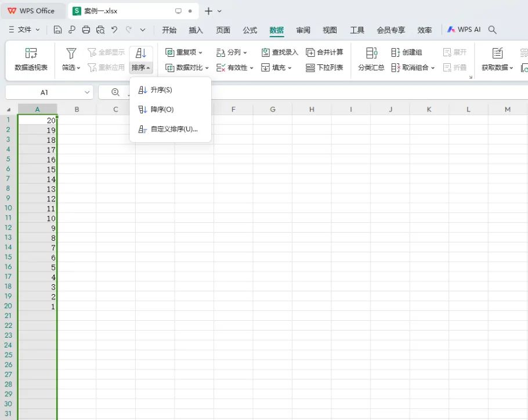
Task: Click the Sort (排序) A-Z icon
Action: click(x=141, y=53)
